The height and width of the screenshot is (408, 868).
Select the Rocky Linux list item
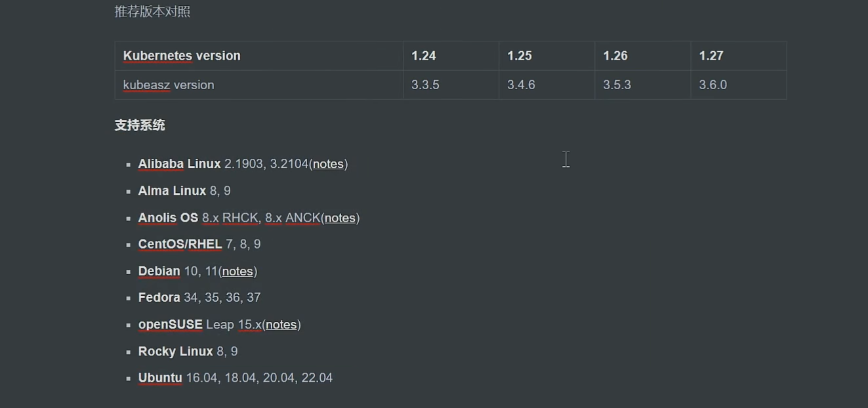(x=188, y=352)
